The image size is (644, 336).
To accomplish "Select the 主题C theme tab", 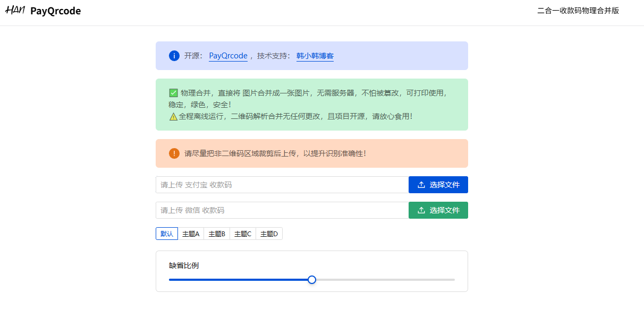I will 242,234.
